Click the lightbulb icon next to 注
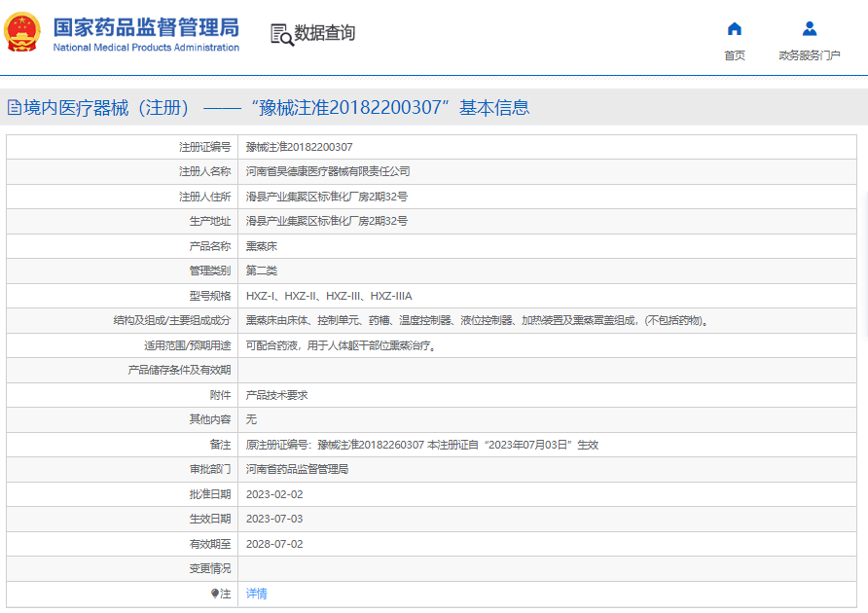Image resolution: width=868 pixels, height=613 pixels. click(215, 594)
